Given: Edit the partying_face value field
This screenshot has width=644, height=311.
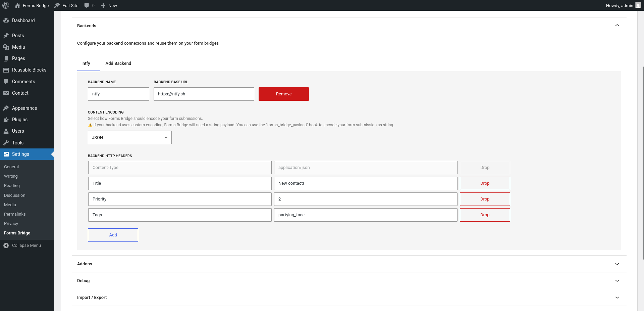Looking at the screenshot, I should click(x=366, y=215).
